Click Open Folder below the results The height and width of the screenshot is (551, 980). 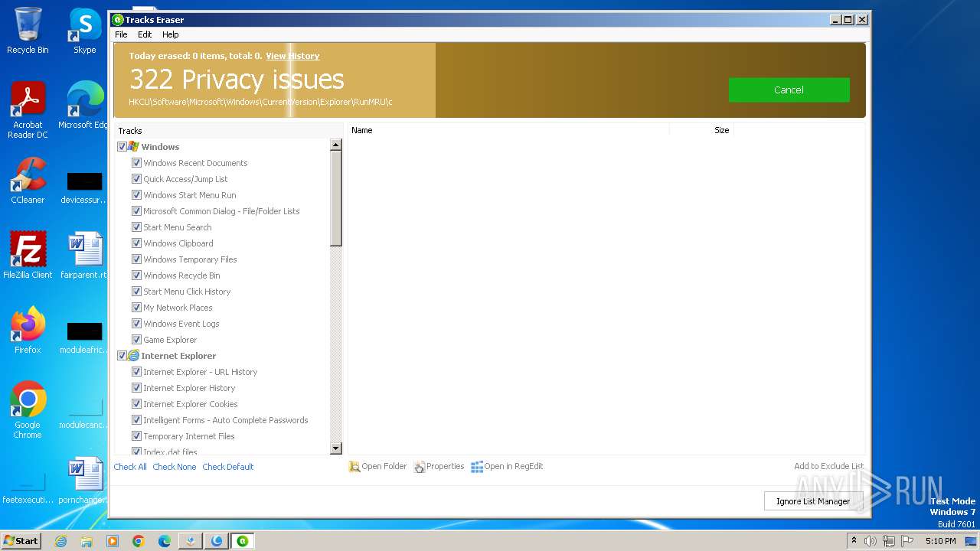(377, 466)
